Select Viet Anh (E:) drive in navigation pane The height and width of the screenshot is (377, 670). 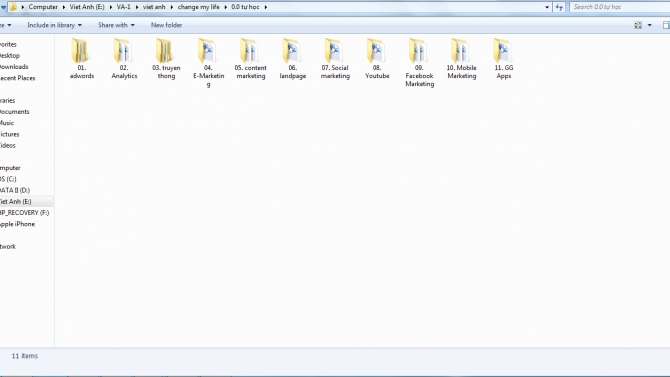[15, 201]
